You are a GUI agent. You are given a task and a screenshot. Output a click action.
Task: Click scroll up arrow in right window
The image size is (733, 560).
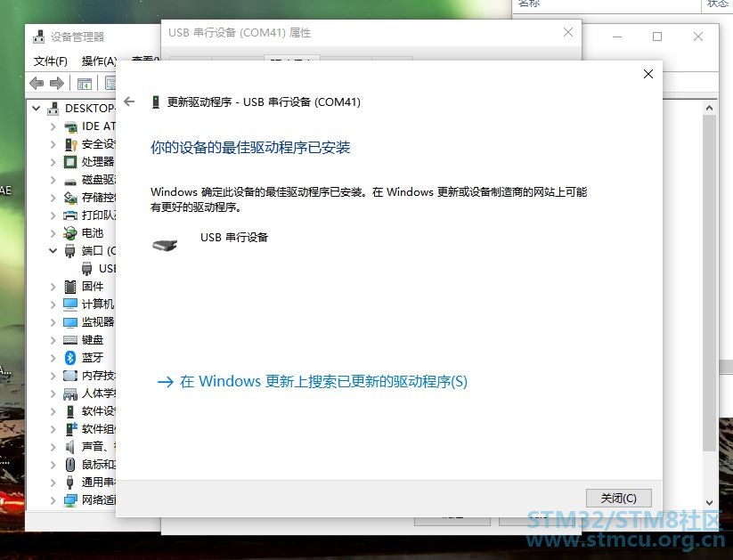[x=709, y=108]
